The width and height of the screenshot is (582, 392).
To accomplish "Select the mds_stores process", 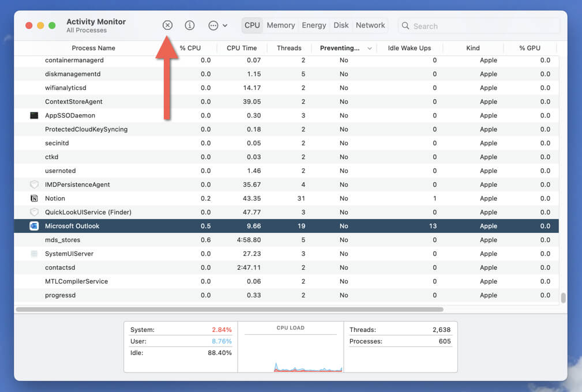I will tap(286, 240).
